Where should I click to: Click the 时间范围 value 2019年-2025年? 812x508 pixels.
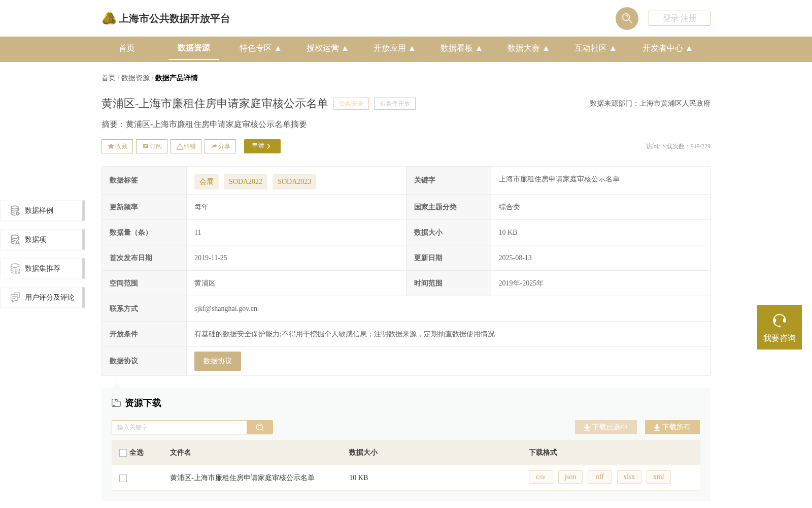521,283
